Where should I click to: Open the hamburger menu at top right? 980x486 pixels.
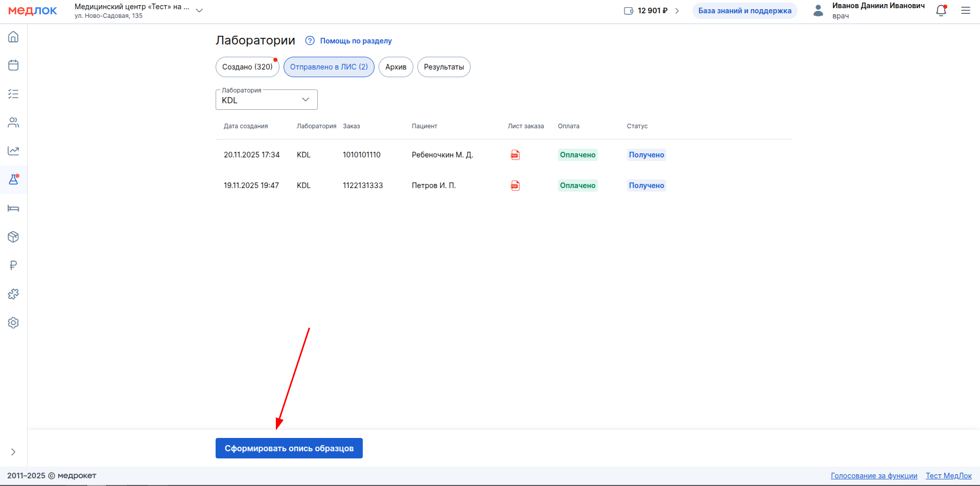point(965,11)
